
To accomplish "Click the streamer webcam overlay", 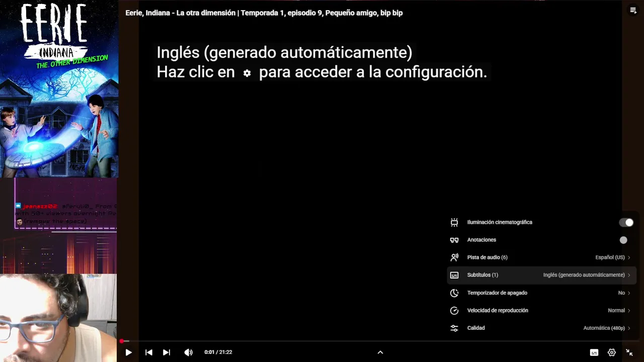I will [58, 318].
